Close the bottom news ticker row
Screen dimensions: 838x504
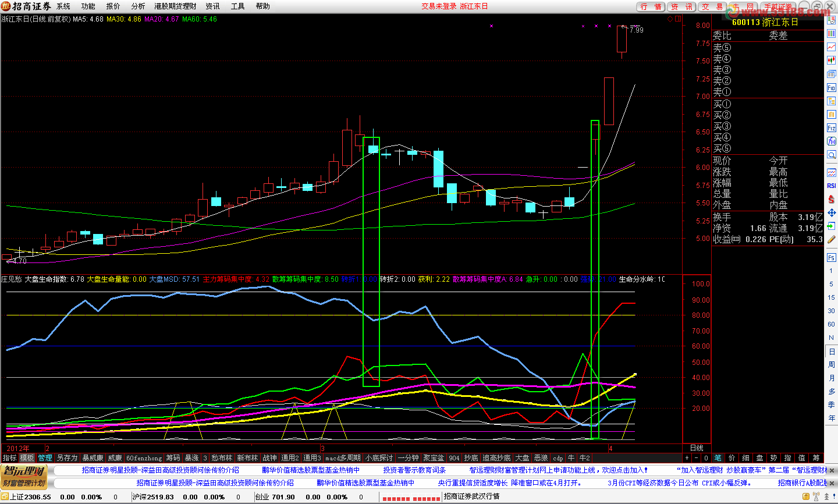830,482
